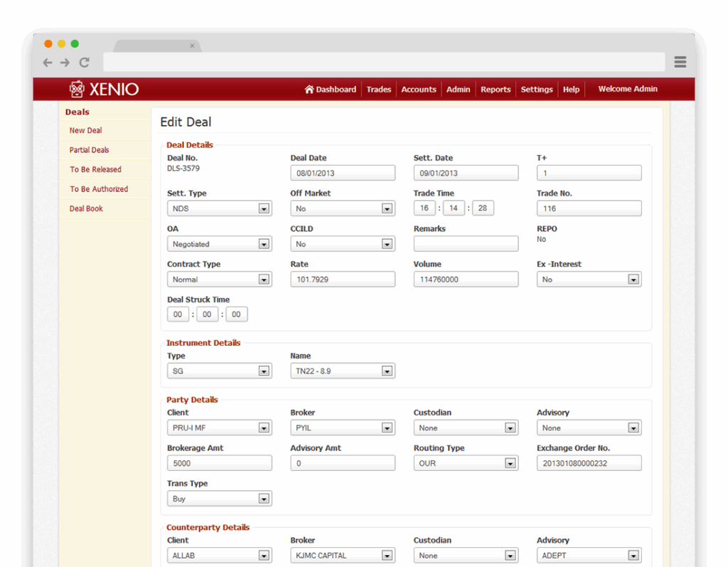Click Welcome Admin user link
The width and height of the screenshot is (728, 567).
tap(628, 89)
